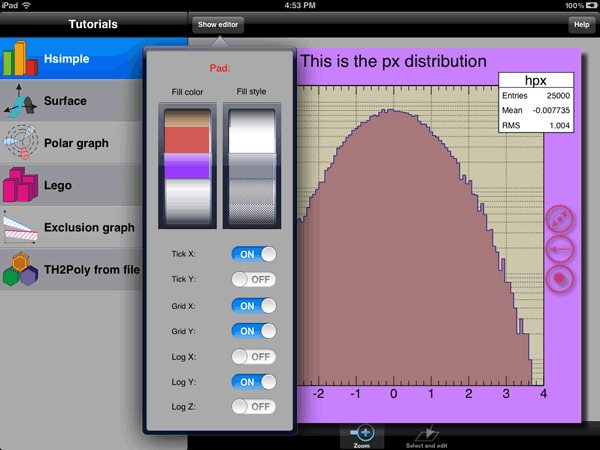Switch to Select and edit mode
The width and height of the screenshot is (600, 450).
point(428,436)
